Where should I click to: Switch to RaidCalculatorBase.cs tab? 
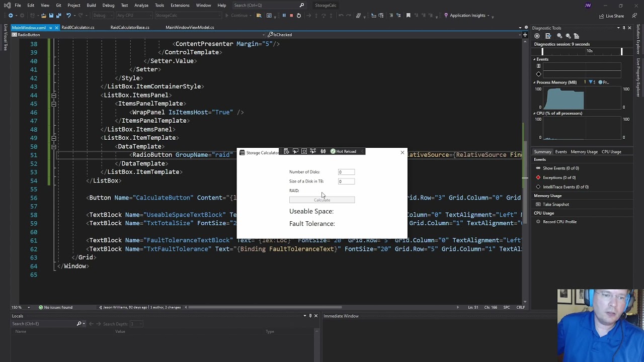point(130,28)
